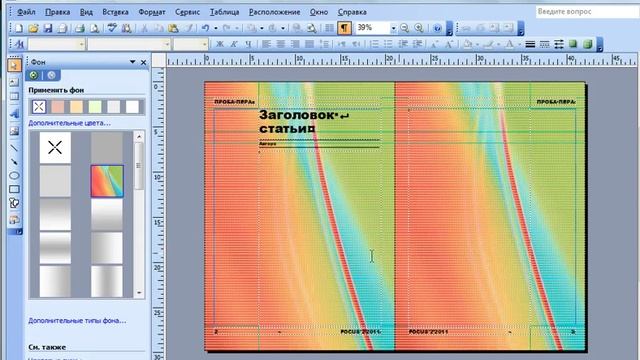Open the Вставка menu

[x=116, y=12]
